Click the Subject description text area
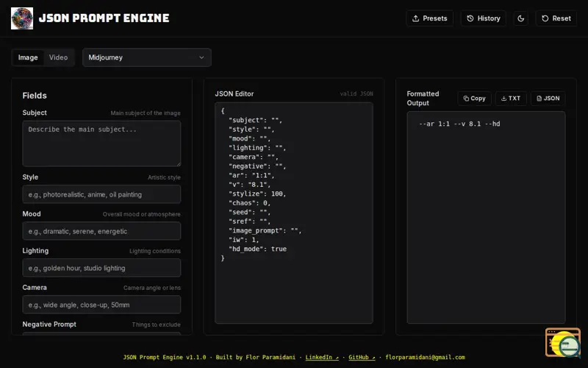This screenshot has width=588, height=368. point(101,144)
